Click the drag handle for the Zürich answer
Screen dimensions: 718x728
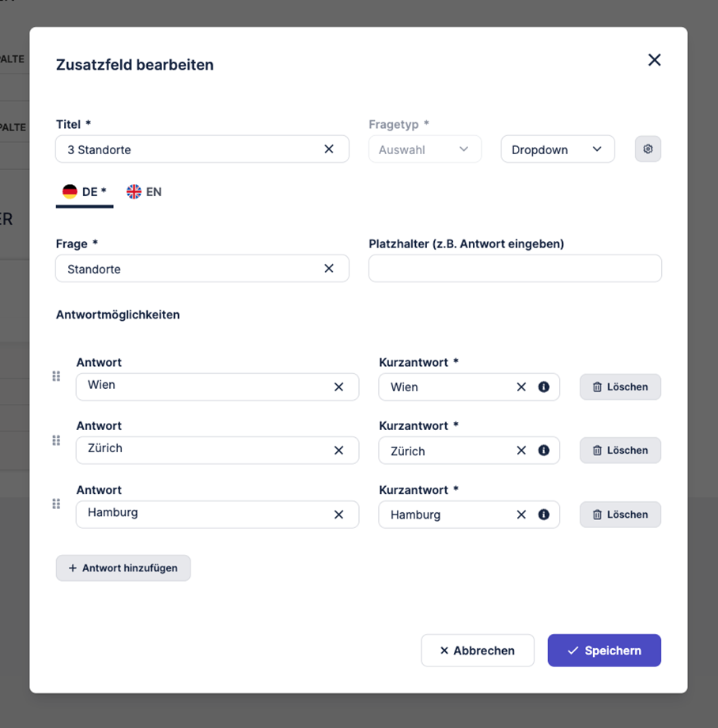click(x=56, y=440)
